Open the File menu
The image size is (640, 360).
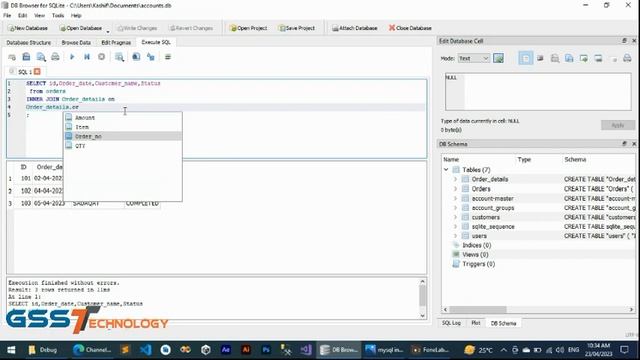pyautogui.click(x=7, y=16)
